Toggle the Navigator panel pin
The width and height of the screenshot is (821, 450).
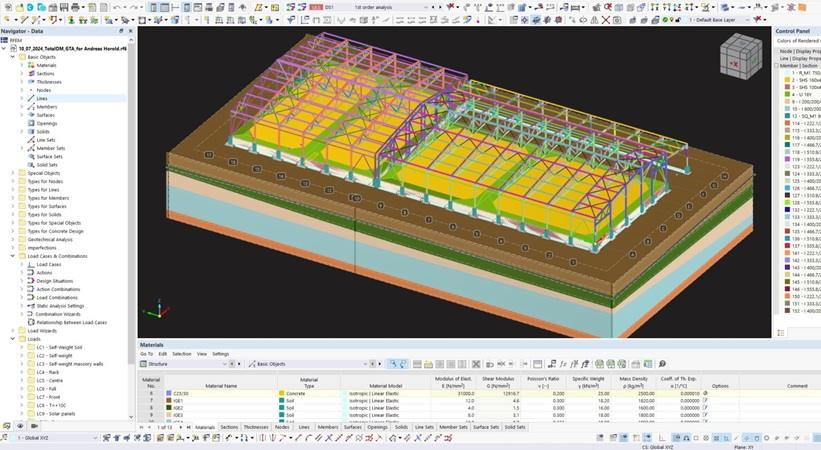click(x=121, y=31)
